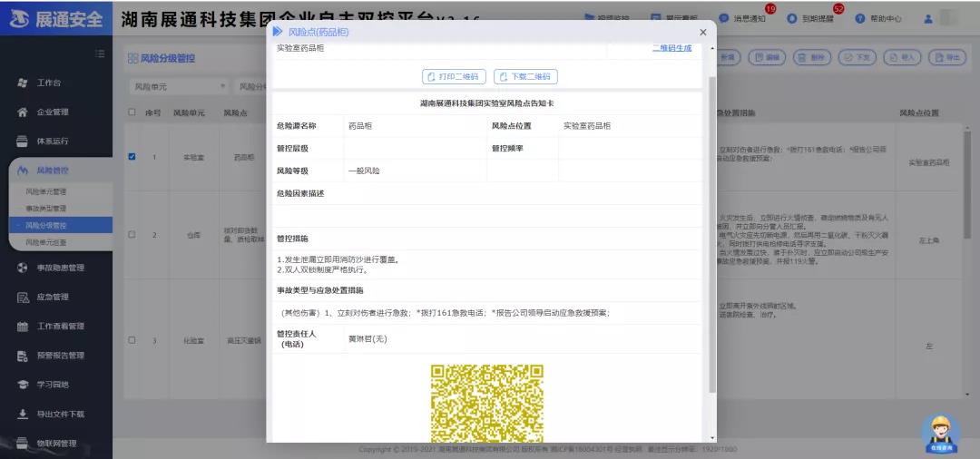Click 实验室药品柜 text at dialog top
The image size is (980, 459).
click(x=300, y=48)
